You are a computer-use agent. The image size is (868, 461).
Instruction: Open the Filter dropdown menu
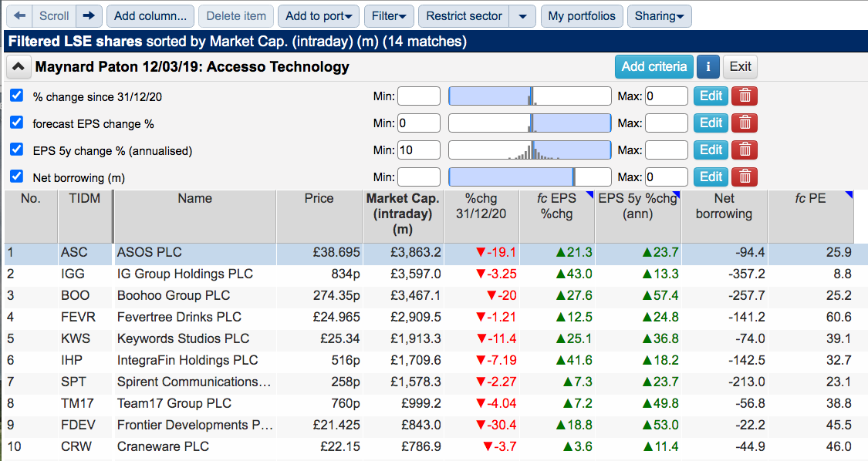tap(389, 16)
